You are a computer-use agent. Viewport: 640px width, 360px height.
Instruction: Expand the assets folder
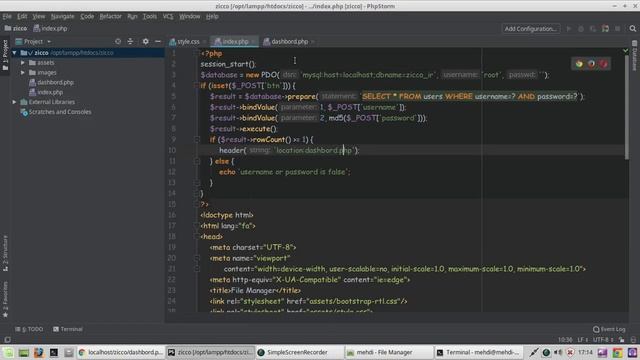pos(23,63)
